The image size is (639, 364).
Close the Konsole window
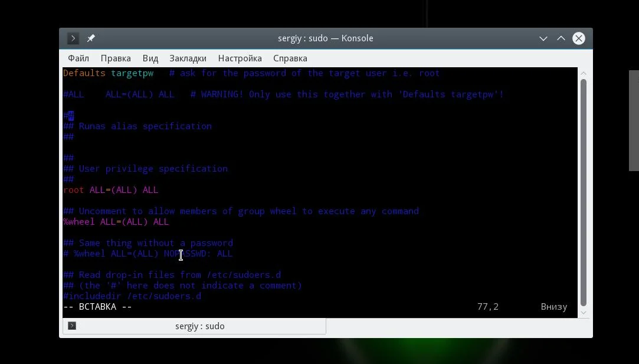(579, 38)
